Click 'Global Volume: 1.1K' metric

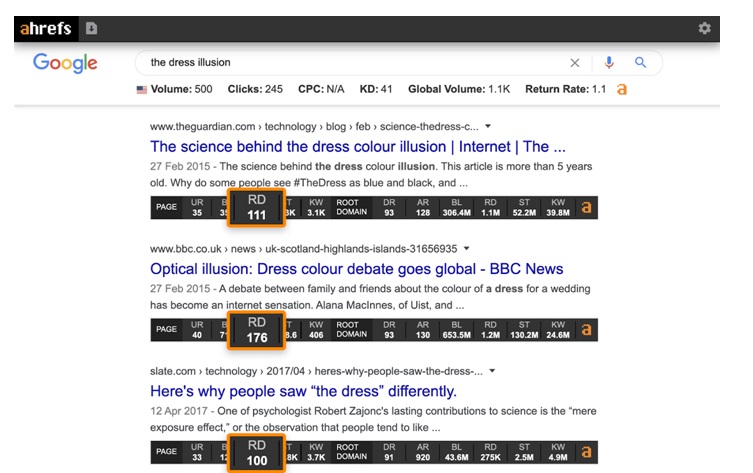click(459, 89)
